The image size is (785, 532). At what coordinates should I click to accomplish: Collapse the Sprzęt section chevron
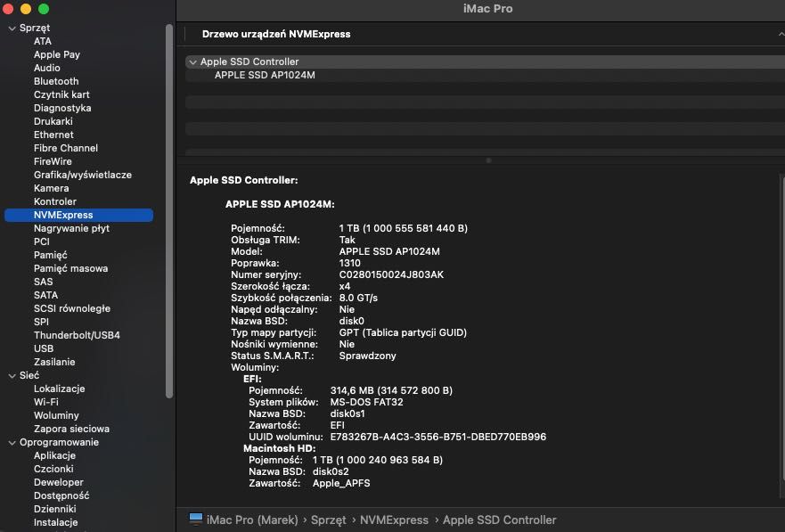[x=12, y=29]
